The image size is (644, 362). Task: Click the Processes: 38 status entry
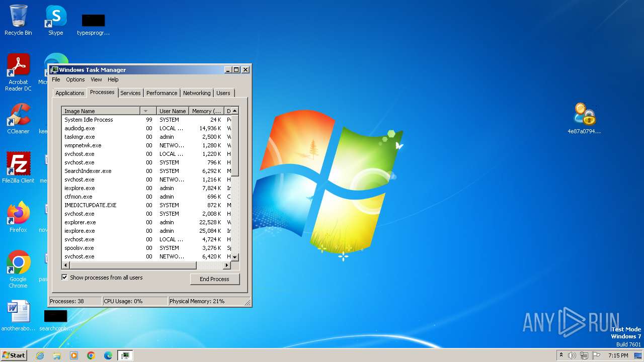coord(75,301)
